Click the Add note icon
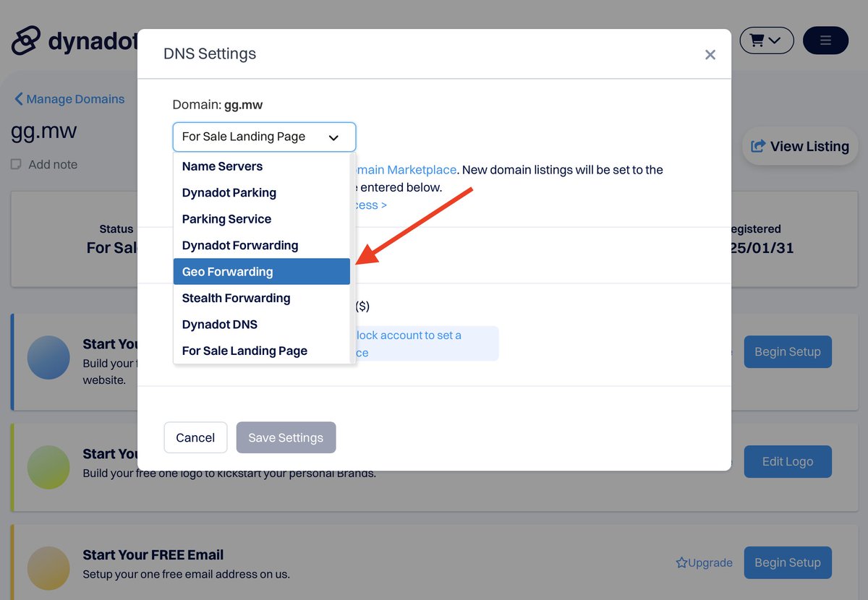 (16, 165)
